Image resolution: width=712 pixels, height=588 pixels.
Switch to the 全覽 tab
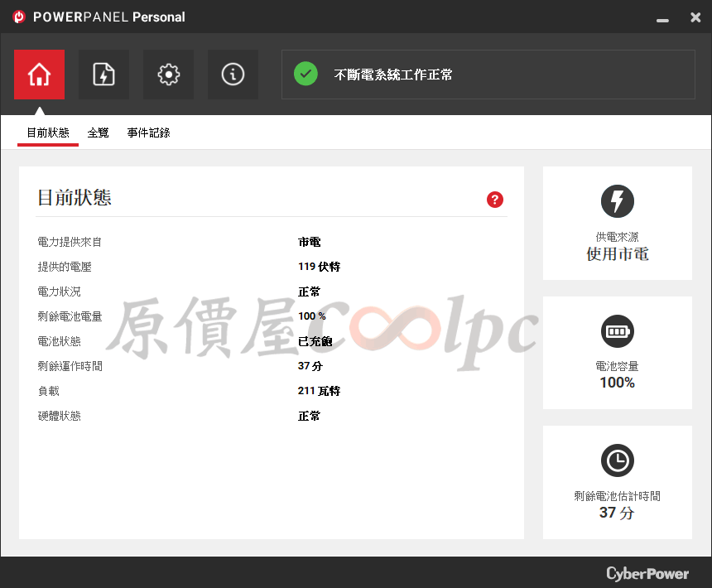point(98,133)
